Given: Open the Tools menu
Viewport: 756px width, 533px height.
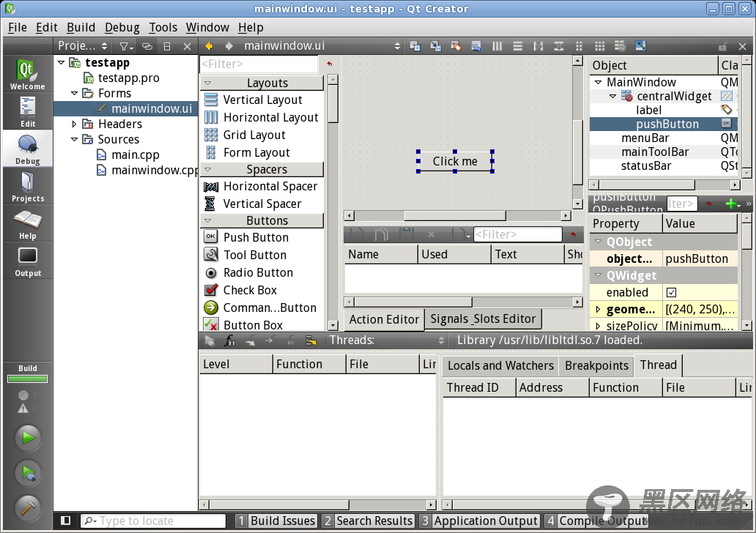Looking at the screenshot, I should click(163, 28).
